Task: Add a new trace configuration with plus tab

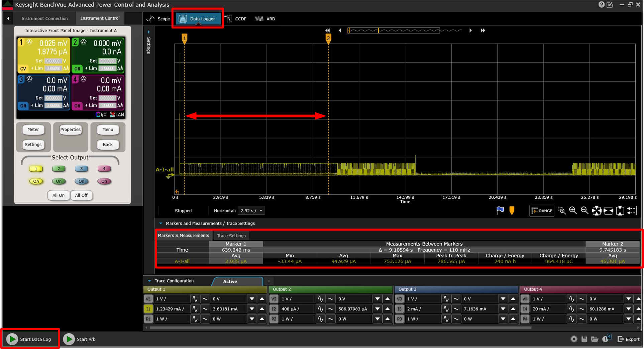Action: [269, 281]
